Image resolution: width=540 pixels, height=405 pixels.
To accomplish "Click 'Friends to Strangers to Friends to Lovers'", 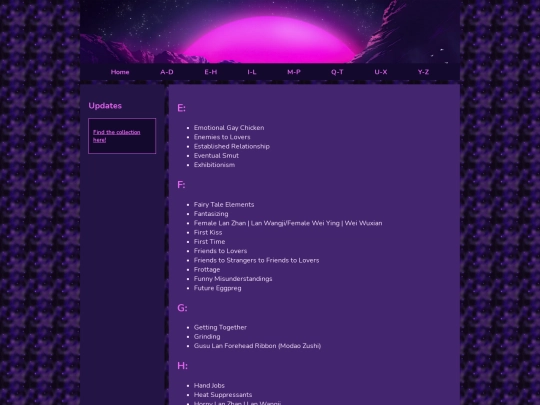I will click(x=257, y=260).
